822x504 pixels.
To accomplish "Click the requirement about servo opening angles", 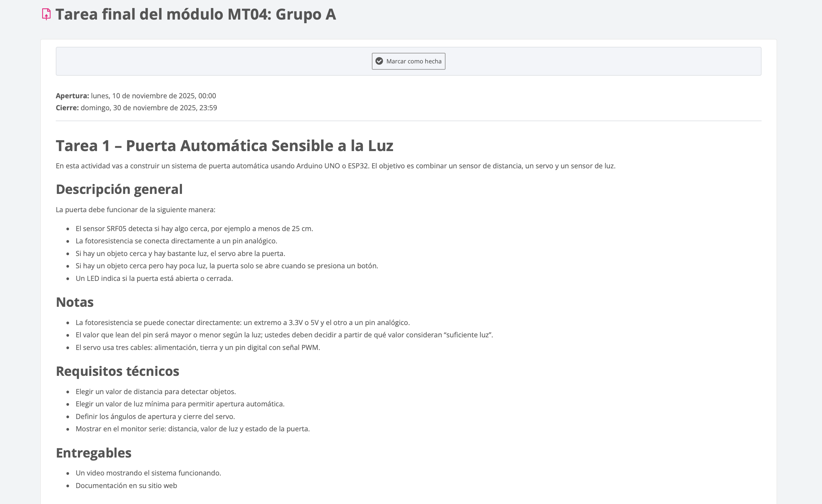I will (155, 416).
